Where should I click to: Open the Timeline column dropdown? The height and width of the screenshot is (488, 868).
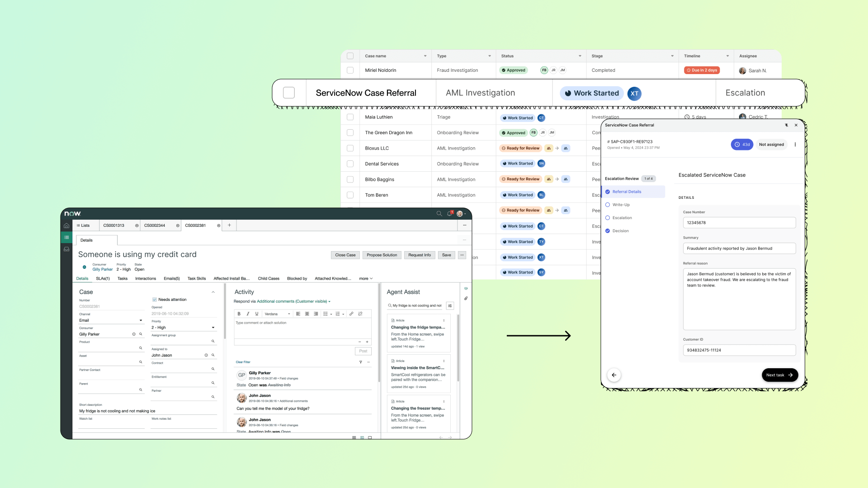click(x=727, y=56)
